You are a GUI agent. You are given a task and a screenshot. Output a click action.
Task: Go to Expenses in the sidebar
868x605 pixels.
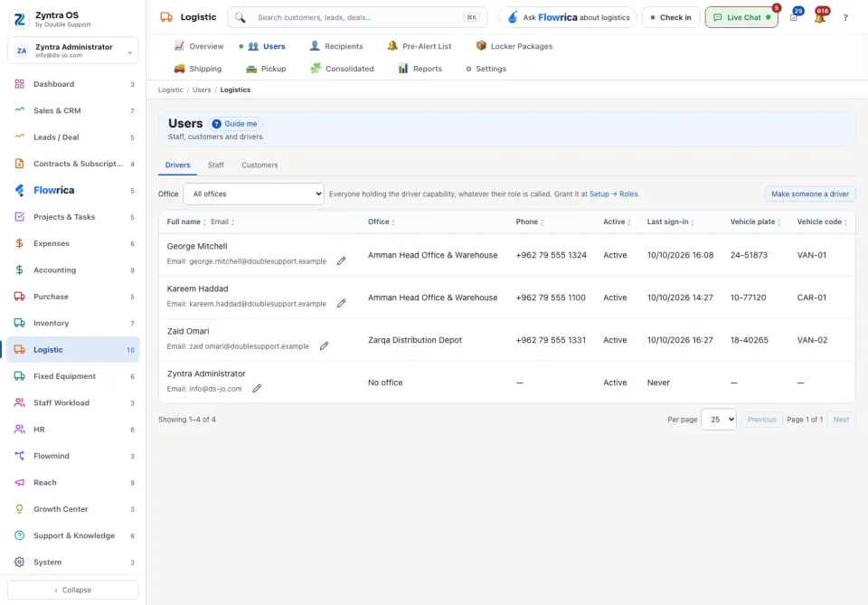pyautogui.click(x=73, y=243)
